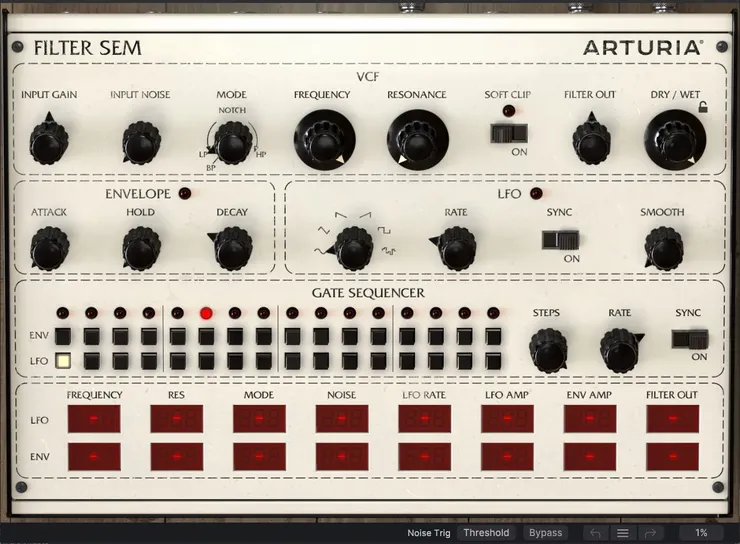Select the triangle wave LFO shape icon

tap(323, 231)
